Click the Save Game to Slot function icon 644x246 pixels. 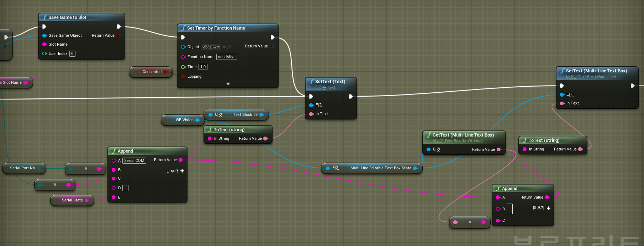point(44,17)
